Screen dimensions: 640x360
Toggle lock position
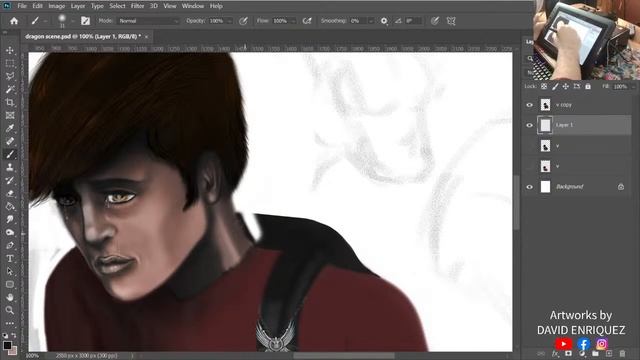click(566, 86)
